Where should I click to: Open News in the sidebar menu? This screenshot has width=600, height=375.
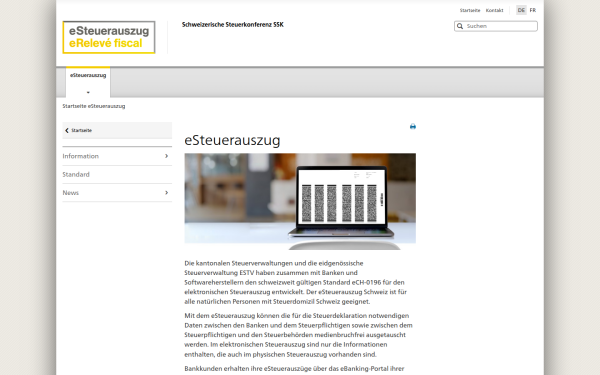[x=117, y=192]
